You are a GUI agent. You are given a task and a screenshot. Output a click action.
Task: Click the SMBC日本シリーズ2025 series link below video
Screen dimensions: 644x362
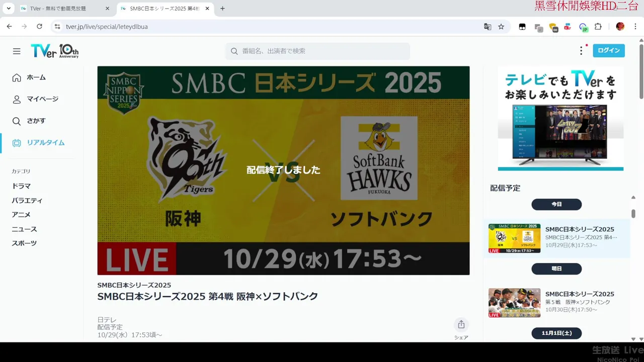coord(134,285)
